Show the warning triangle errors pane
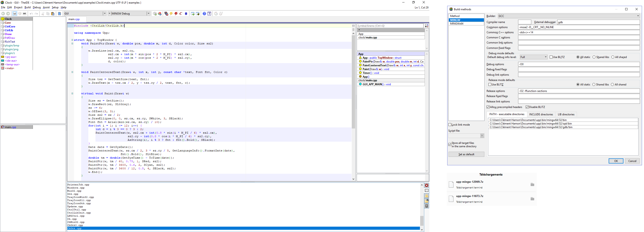Screen dimensions: 644x232 (426, 196)
